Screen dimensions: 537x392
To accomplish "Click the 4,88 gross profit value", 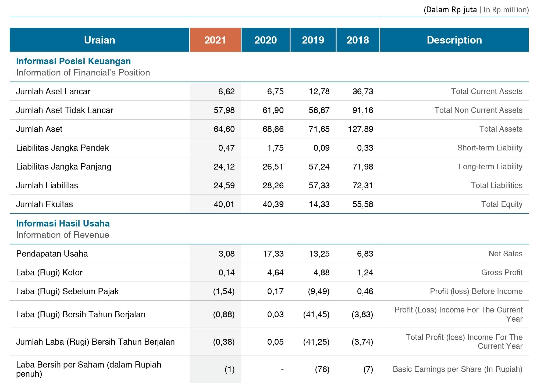I will pyautogui.click(x=321, y=272).
